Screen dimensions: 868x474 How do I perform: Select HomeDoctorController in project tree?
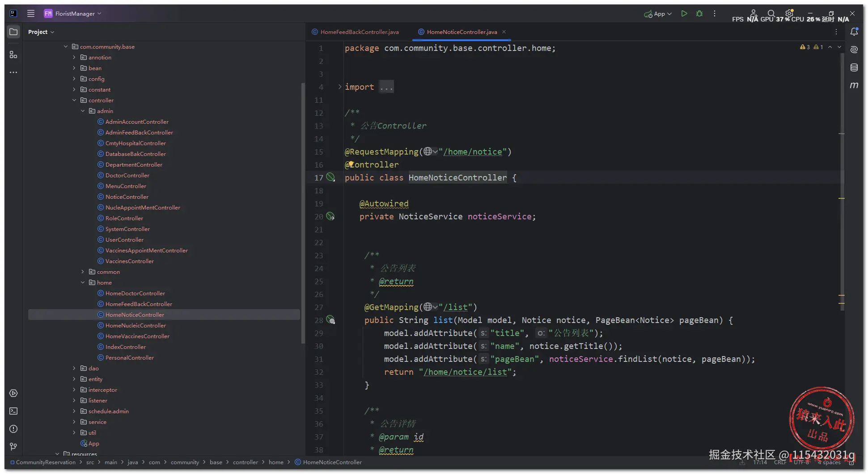click(135, 293)
